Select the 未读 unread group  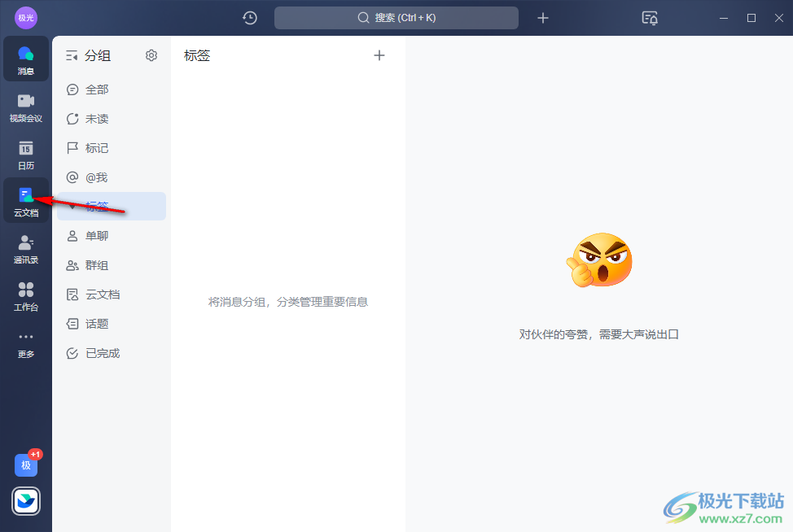(112, 120)
